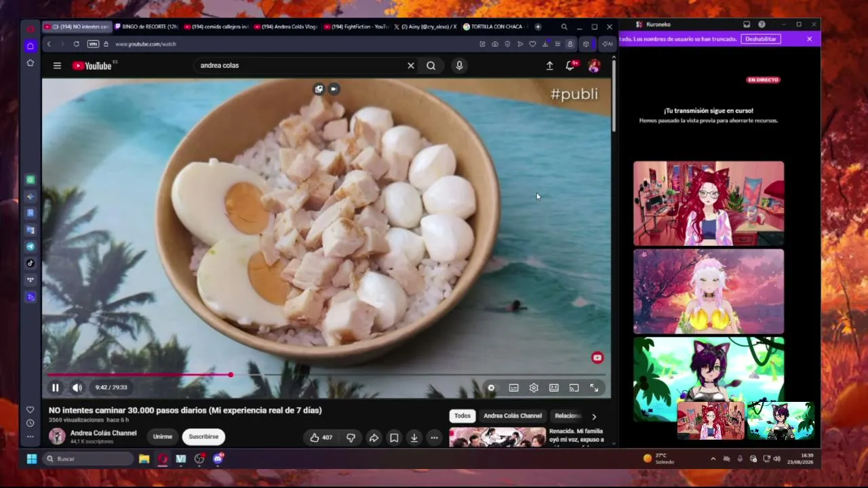Save the video with the bookmark icon
Screen dimensions: 868x488
click(394, 437)
